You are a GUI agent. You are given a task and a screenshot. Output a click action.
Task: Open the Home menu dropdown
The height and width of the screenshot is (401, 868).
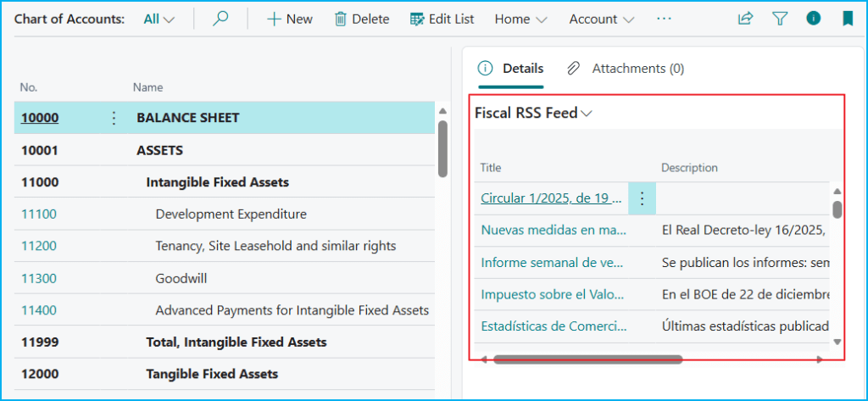pyautogui.click(x=520, y=19)
